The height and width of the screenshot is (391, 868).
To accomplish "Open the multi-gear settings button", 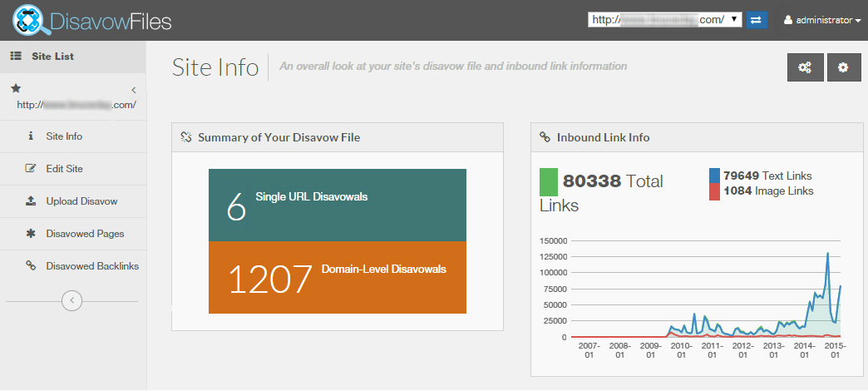I will pos(805,67).
